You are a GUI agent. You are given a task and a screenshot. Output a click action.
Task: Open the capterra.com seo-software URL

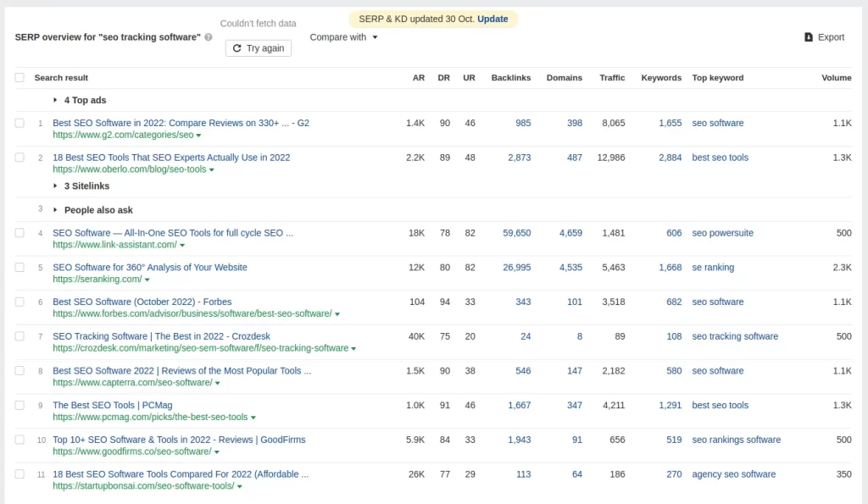tap(133, 383)
